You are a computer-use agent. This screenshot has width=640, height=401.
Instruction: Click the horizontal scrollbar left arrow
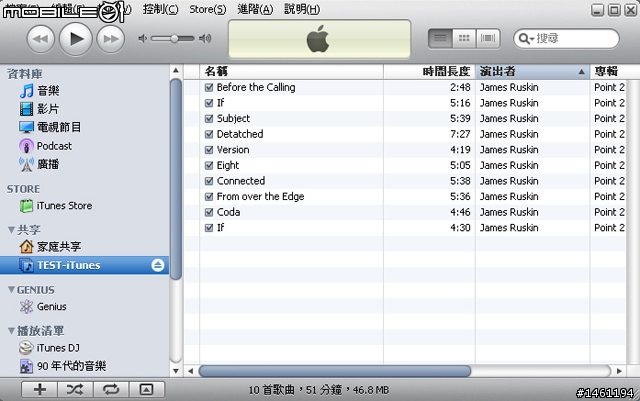click(190, 371)
